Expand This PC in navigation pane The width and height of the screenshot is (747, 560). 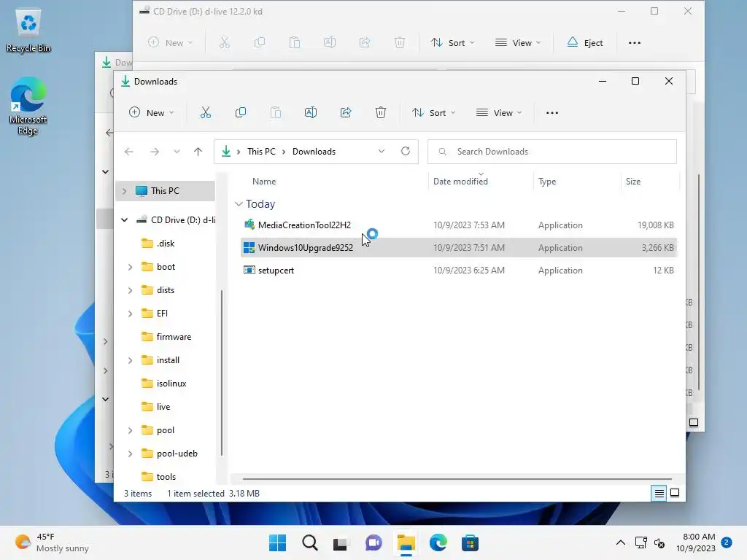(x=124, y=191)
